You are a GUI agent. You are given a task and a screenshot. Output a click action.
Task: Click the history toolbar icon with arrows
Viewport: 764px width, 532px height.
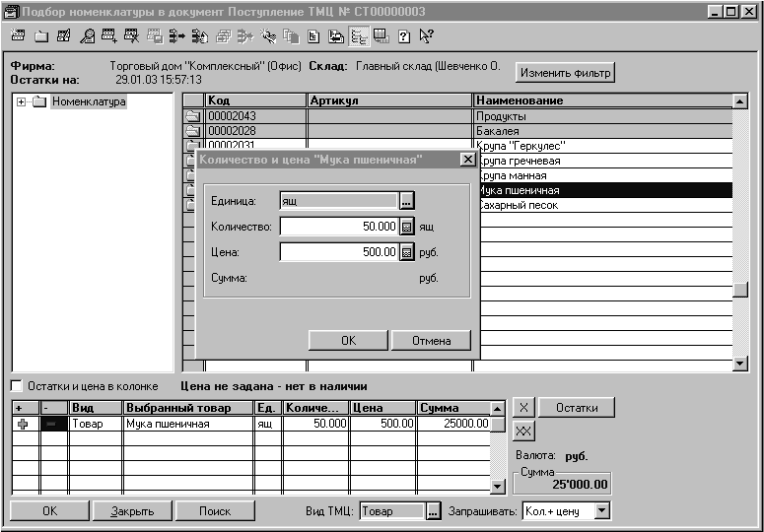(336, 36)
